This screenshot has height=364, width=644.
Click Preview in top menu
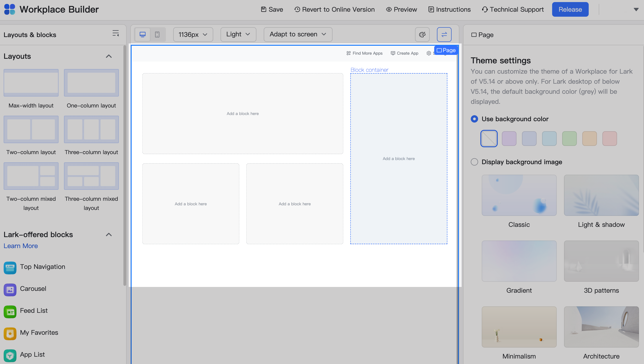[x=401, y=10]
